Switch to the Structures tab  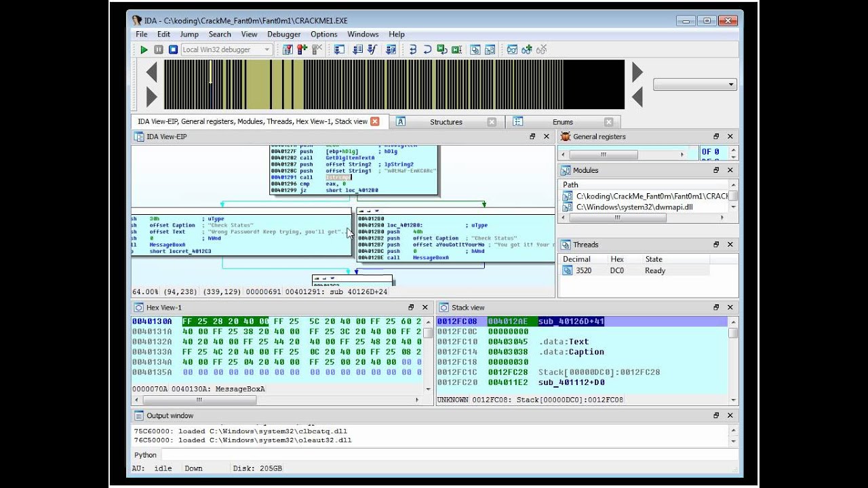click(446, 122)
